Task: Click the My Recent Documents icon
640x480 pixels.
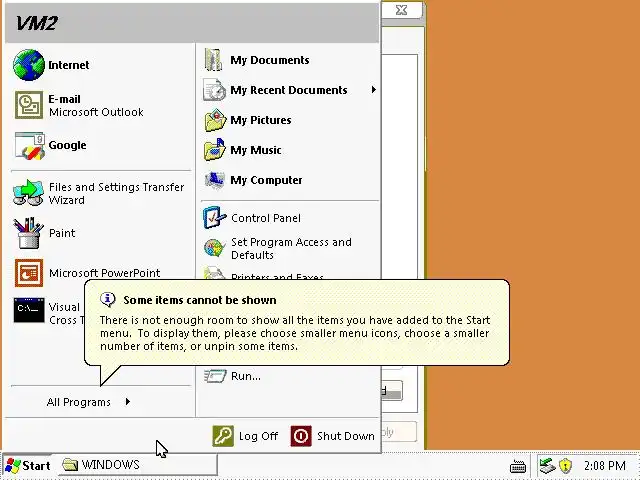Action: [x=214, y=90]
